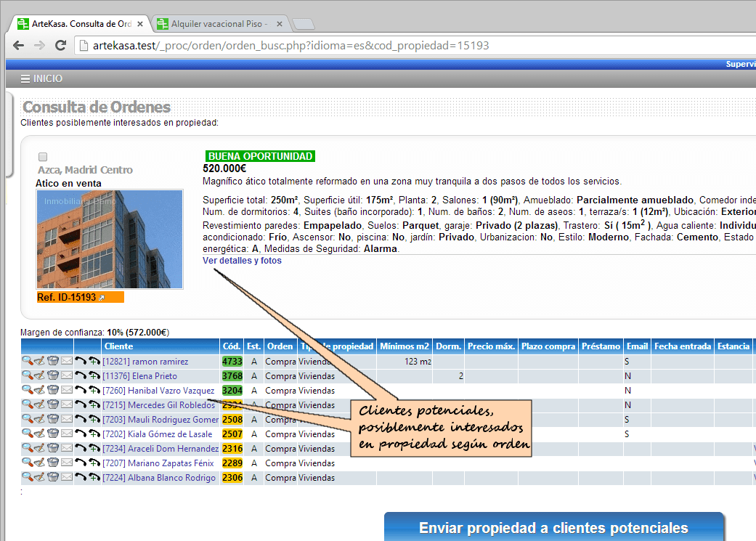
Task: Click black phone icon for Kiala Gómez
Action: [81, 434]
